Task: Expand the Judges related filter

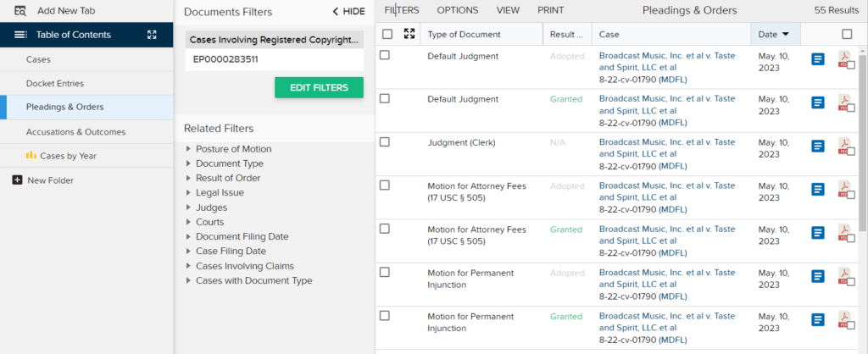Action: coord(189,207)
